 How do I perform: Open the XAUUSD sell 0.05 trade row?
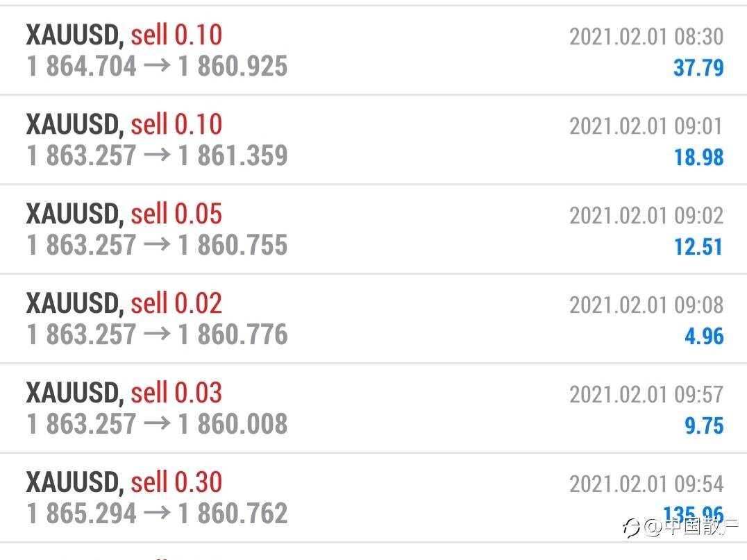(x=373, y=230)
